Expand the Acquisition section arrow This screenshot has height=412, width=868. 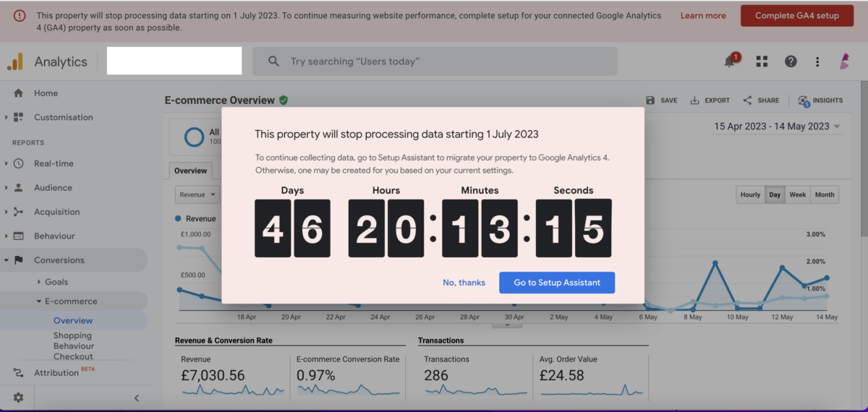7,212
